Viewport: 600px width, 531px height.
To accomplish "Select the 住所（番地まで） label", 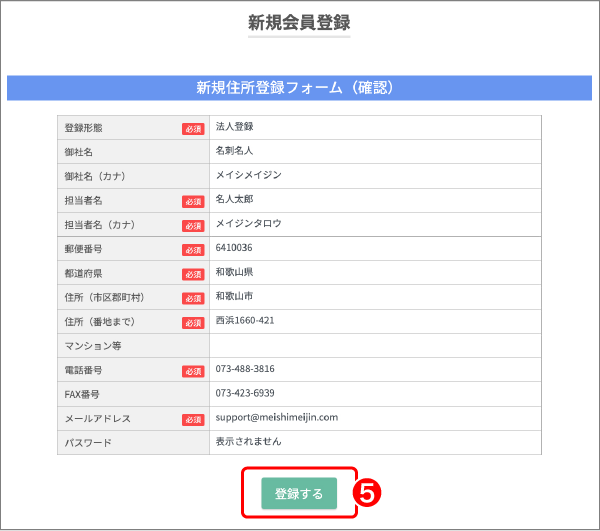I will point(100,322).
